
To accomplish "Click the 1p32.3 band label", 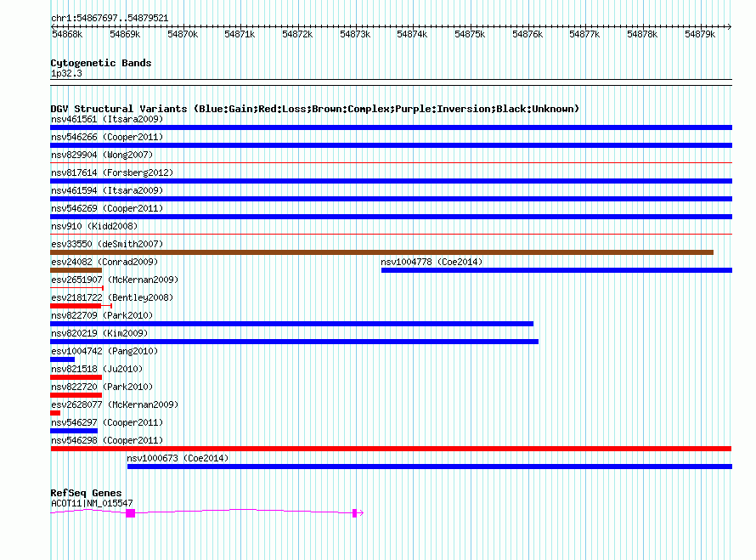I will click(x=66, y=73).
